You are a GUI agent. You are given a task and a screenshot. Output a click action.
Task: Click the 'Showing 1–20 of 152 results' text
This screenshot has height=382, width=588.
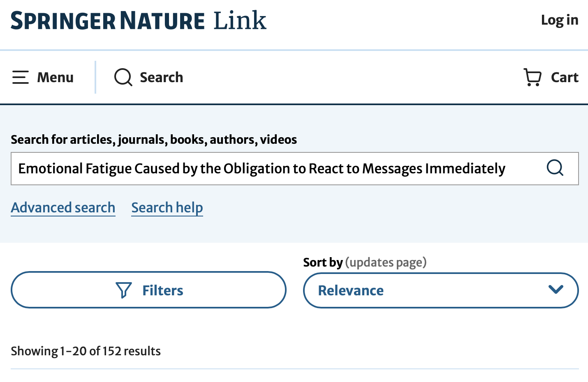pyautogui.click(x=86, y=351)
